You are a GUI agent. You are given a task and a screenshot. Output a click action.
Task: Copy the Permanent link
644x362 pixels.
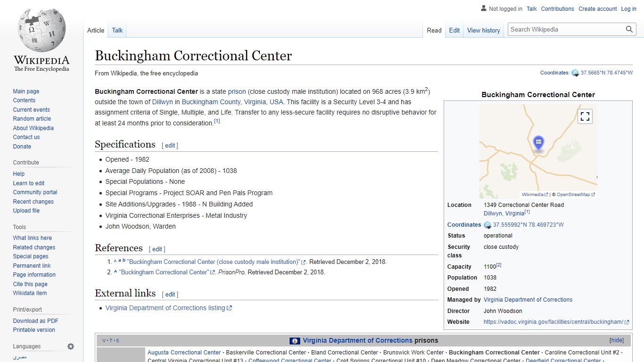tap(32, 266)
